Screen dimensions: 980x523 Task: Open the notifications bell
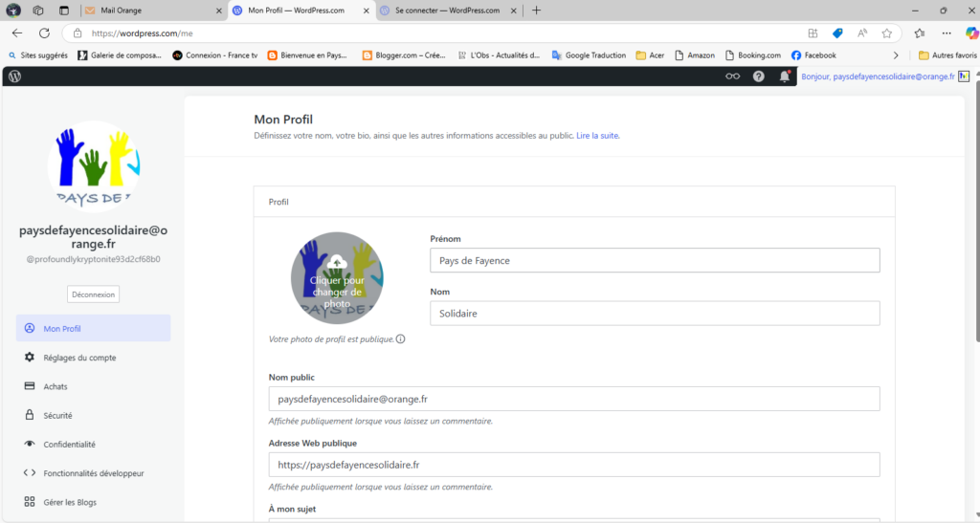pyautogui.click(x=785, y=76)
